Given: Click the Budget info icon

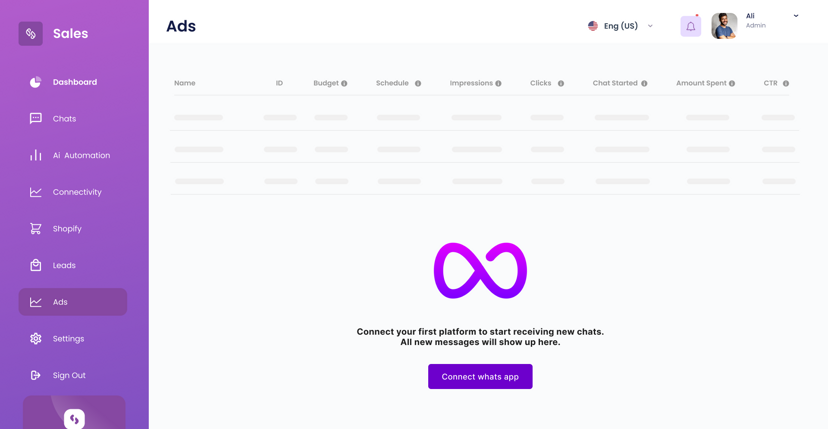Looking at the screenshot, I should (344, 84).
